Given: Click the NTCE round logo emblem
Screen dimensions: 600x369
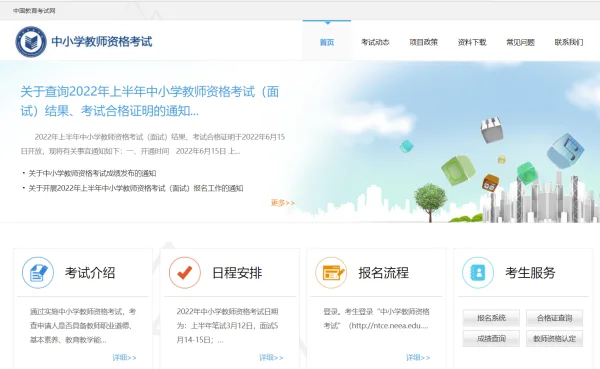Looking at the screenshot, I should pos(31,42).
